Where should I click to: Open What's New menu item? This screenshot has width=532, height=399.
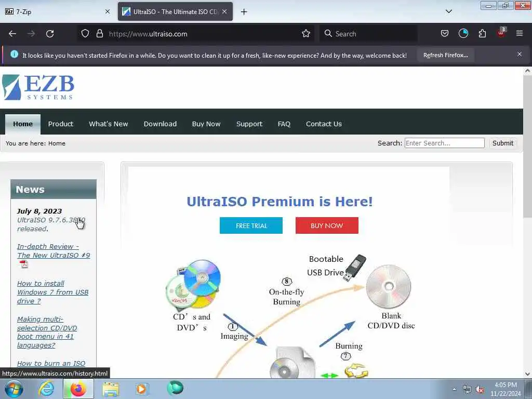pos(108,124)
